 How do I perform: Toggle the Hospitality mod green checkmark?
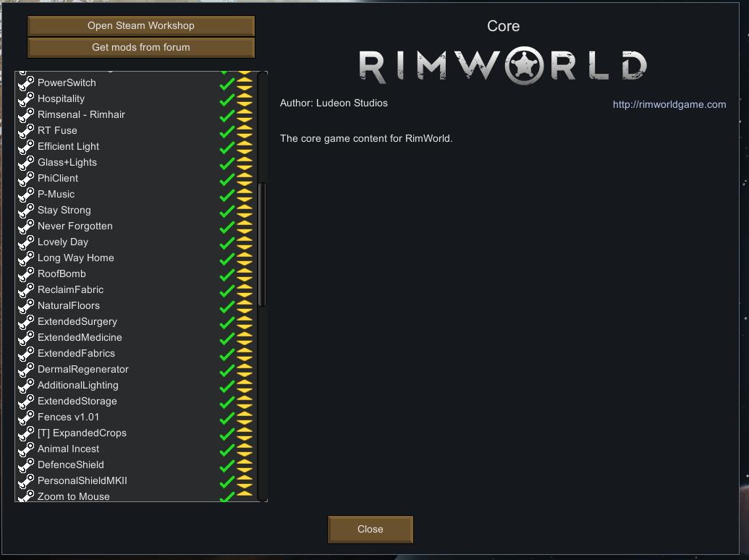point(227,99)
